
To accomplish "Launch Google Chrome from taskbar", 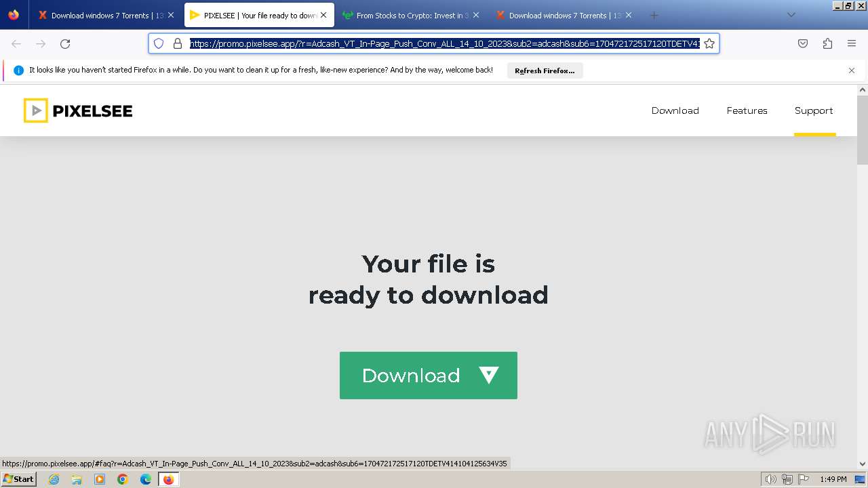I will click(x=123, y=479).
